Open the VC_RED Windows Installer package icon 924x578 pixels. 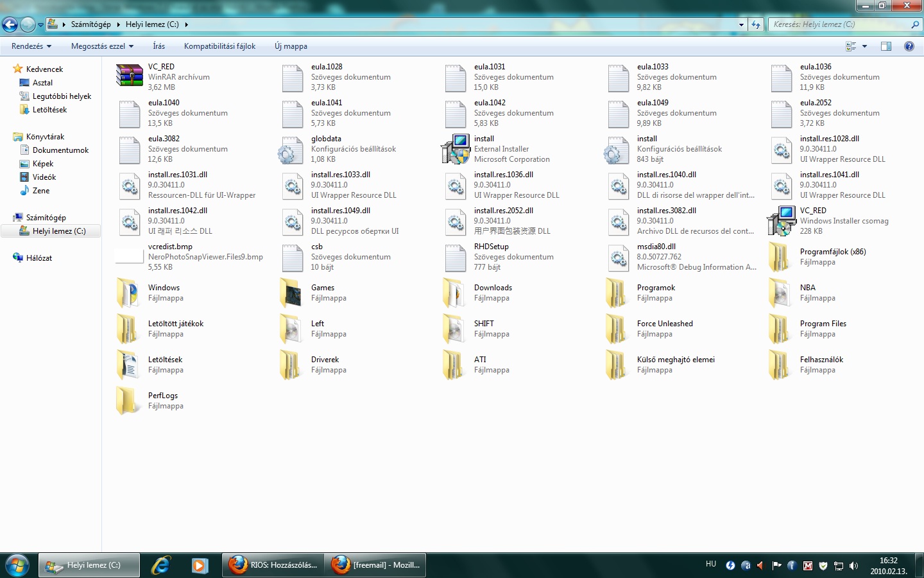pyautogui.click(x=782, y=221)
